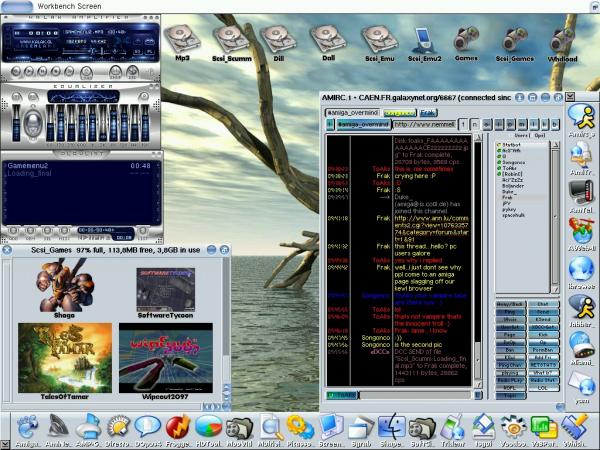Launch MooVid camera dock icon
The height and width of the screenshot is (450, 600).
(x=239, y=430)
